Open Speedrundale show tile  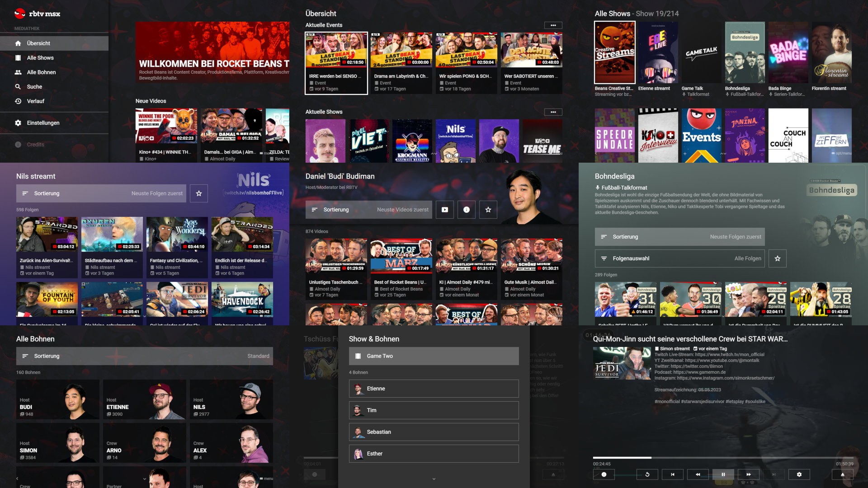coord(615,136)
